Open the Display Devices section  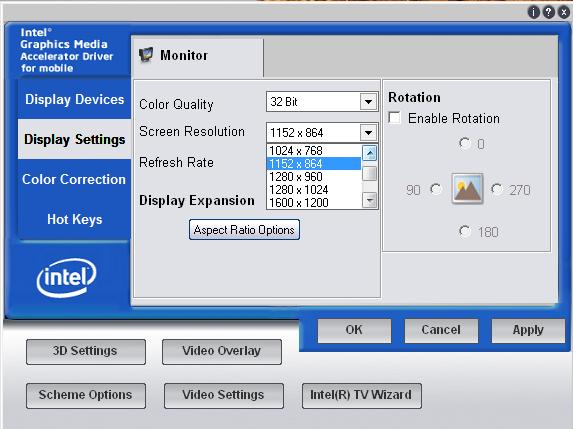click(x=74, y=99)
